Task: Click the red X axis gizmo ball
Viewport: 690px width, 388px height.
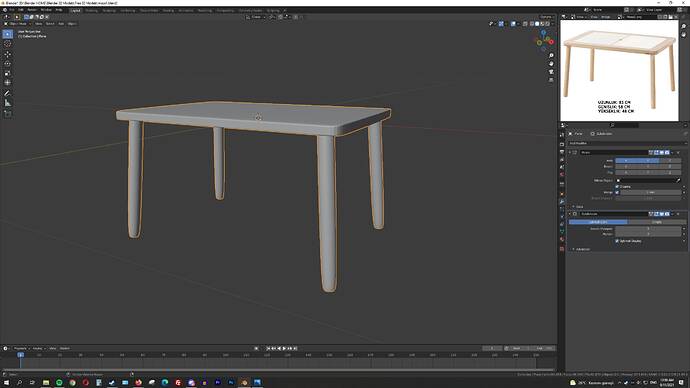Action: click(x=551, y=42)
